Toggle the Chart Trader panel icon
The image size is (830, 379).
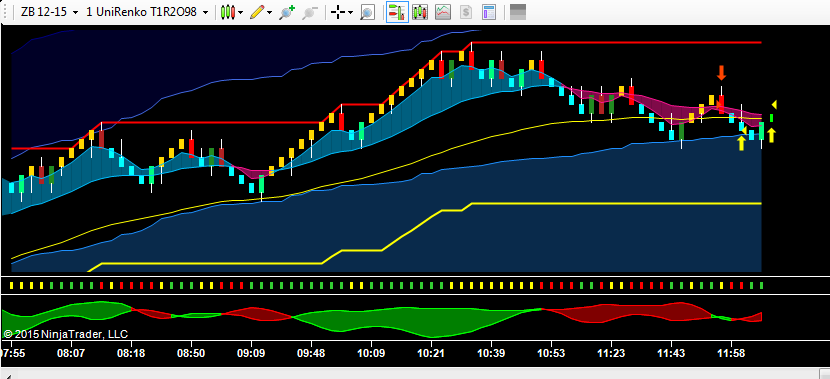click(x=397, y=12)
